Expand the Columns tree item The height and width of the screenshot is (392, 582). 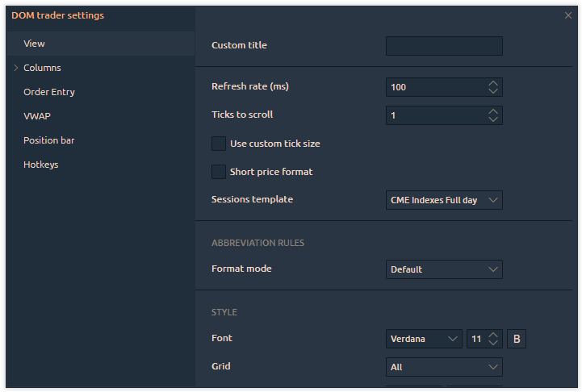click(16, 68)
